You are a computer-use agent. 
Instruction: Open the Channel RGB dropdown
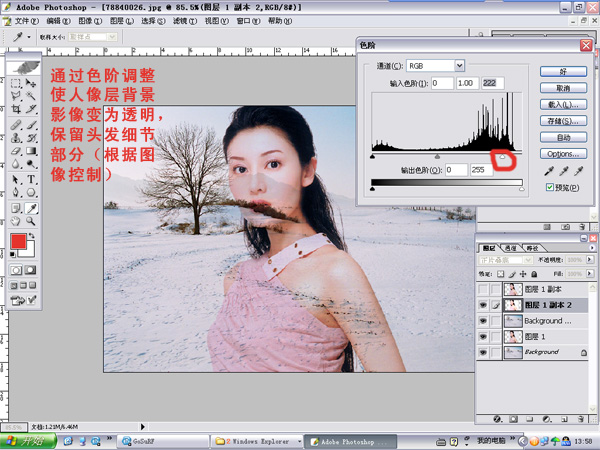click(460, 65)
